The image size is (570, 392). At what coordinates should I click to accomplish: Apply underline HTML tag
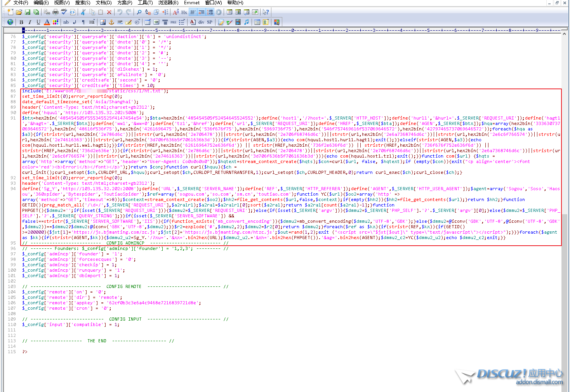38,22
